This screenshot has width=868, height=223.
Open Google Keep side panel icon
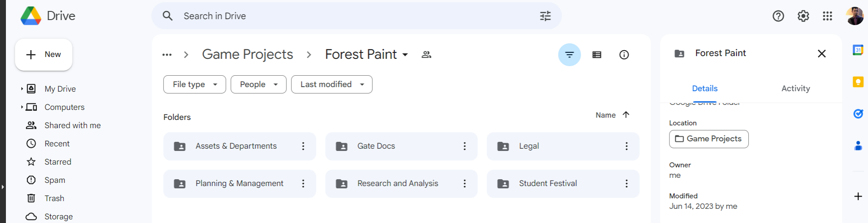(x=858, y=82)
